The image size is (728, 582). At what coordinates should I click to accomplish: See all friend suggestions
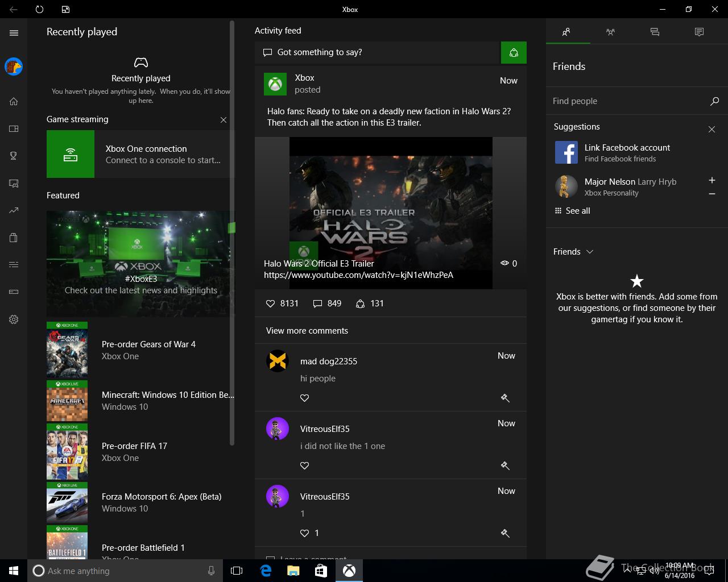click(x=572, y=211)
